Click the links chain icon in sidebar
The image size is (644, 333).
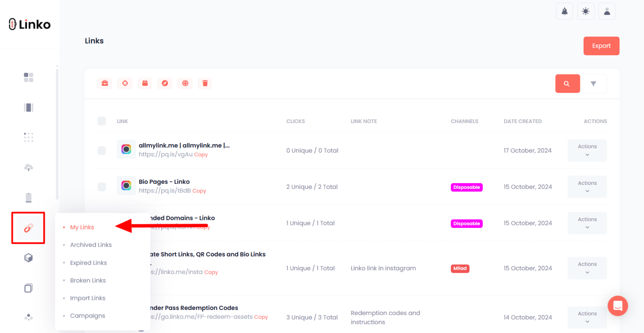(x=28, y=228)
